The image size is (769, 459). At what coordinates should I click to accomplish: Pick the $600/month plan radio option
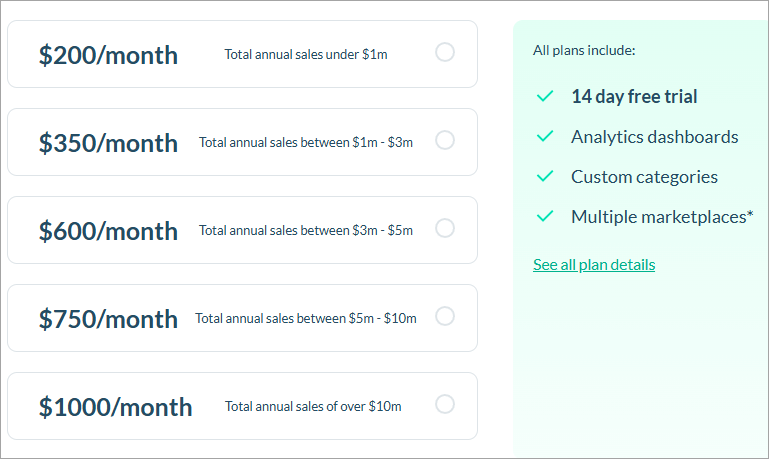(x=445, y=228)
